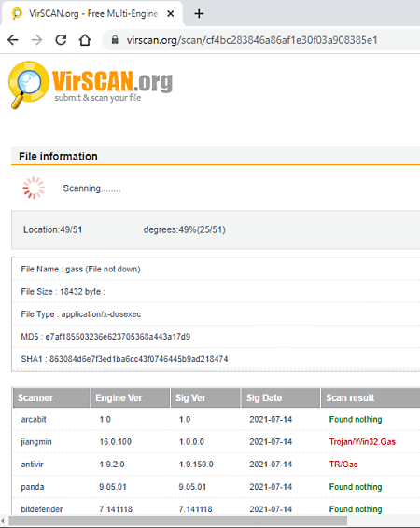This screenshot has width=420, height=528.
Task: Click Location:49/51 text
Action: (x=52, y=229)
